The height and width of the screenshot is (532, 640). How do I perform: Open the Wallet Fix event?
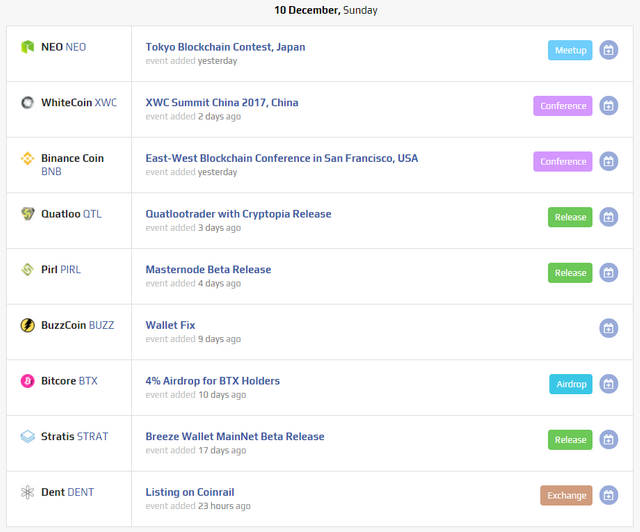(170, 325)
